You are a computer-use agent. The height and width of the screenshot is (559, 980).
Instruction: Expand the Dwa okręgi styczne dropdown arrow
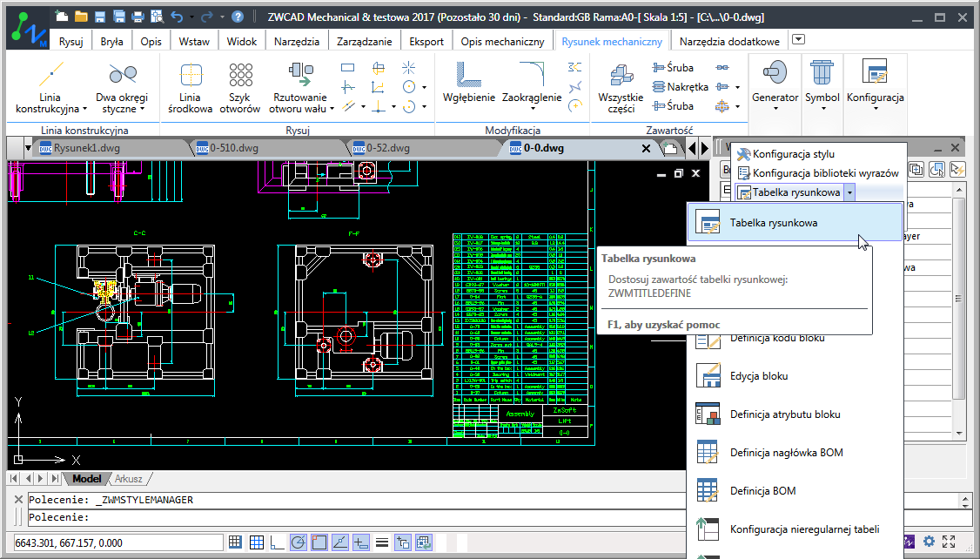coord(143,109)
